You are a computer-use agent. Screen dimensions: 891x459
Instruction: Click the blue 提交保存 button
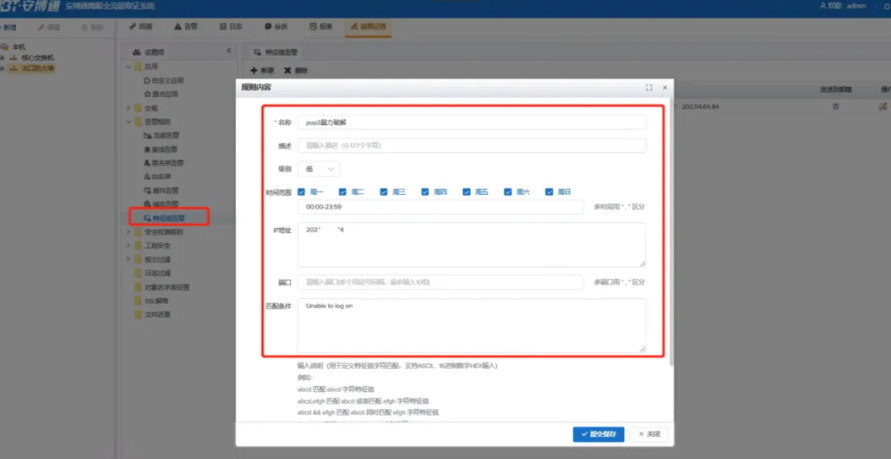[598, 434]
